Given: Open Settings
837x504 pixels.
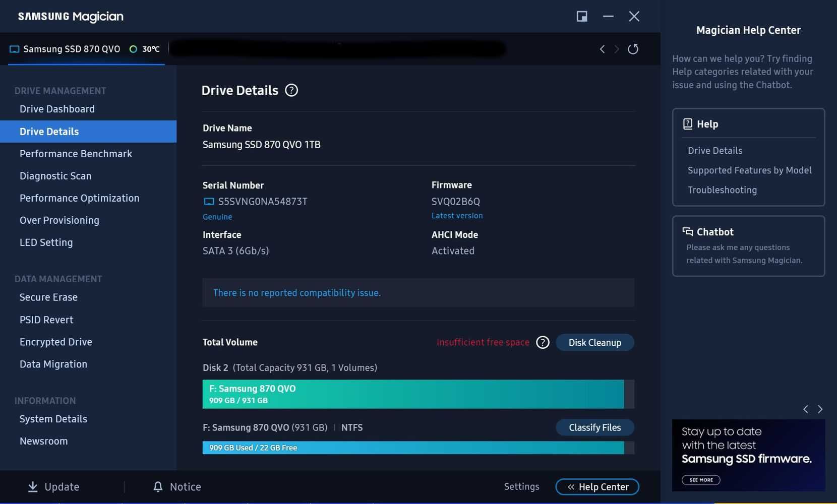Looking at the screenshot, I should (521, 487).
